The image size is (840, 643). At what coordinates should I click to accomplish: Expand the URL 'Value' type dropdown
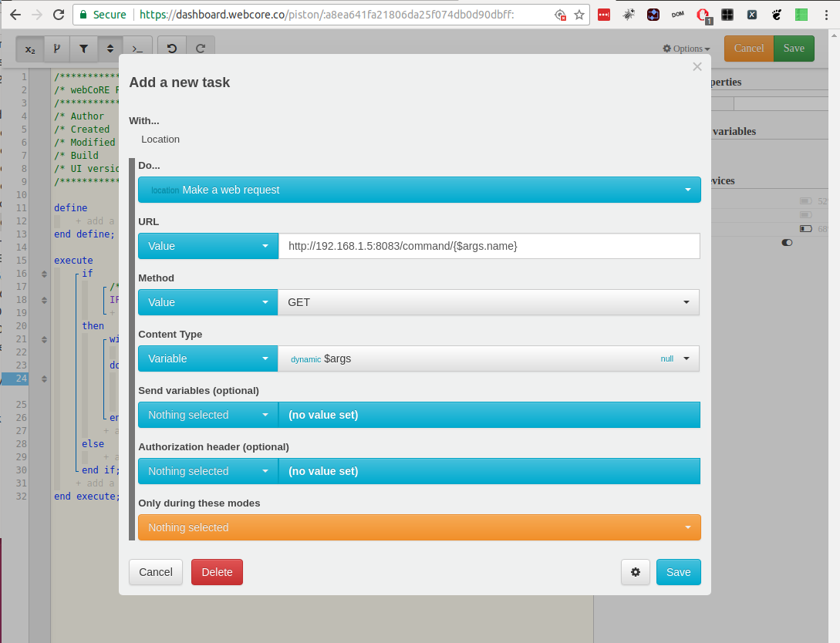click(207, 246)
